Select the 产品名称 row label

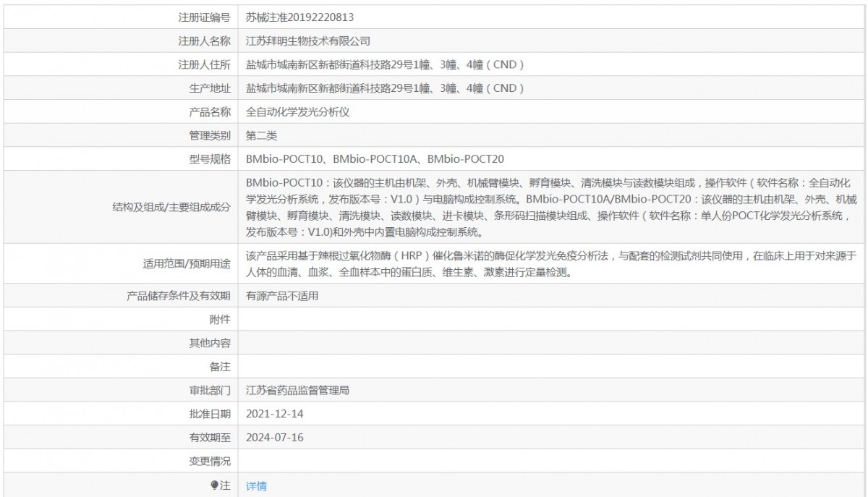pyautogui.click(x=210, y=112)
